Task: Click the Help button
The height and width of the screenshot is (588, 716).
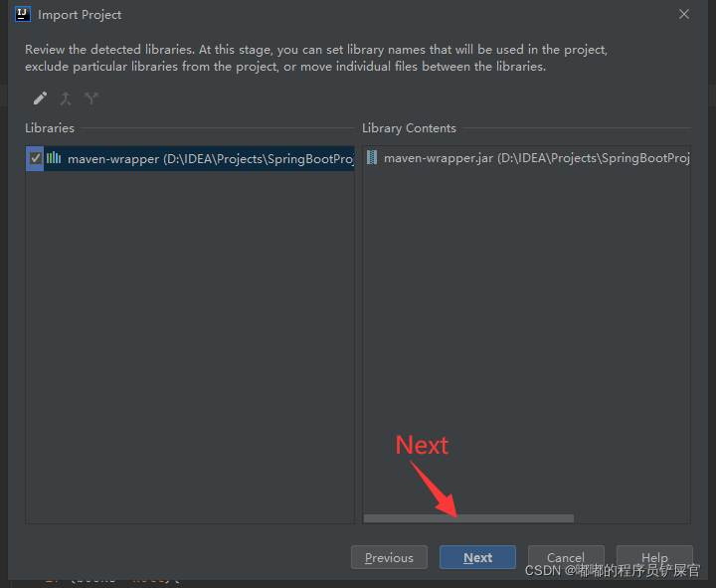Action: (654, 557)
